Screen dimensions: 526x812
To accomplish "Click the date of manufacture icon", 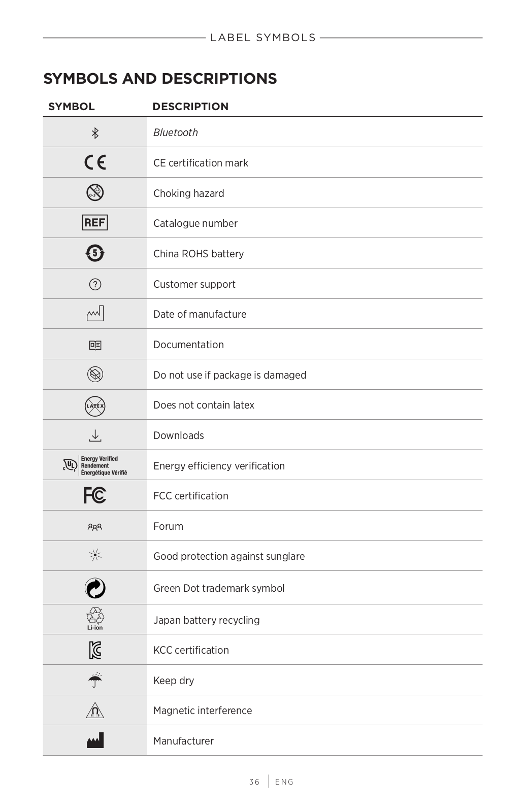I will pyautogui.click(x=95, y=313).
